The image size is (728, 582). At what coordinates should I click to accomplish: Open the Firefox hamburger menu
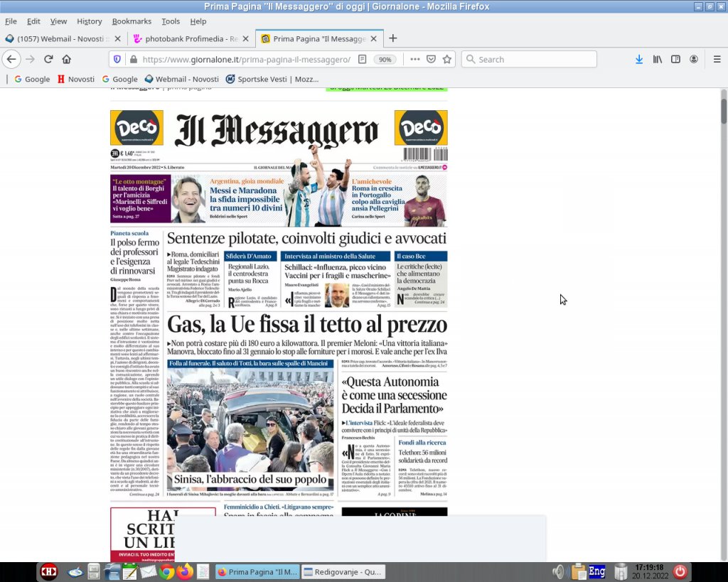[x=717, y=60]
